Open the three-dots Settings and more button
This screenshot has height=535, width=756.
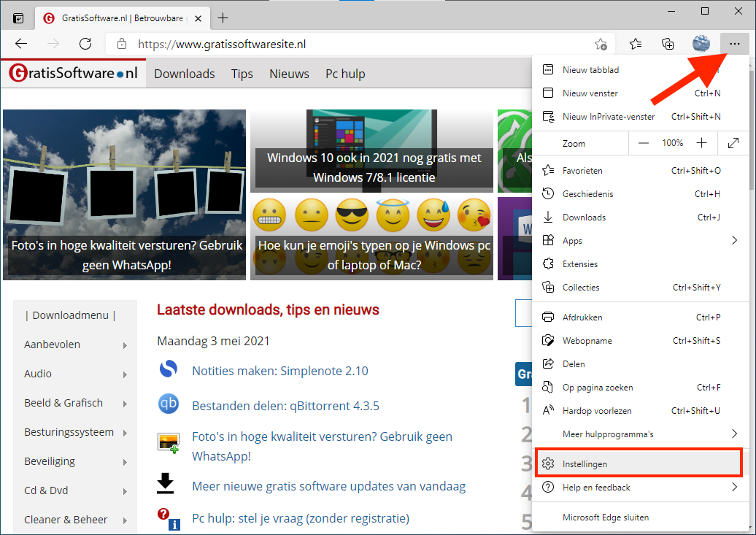[734, 44]
